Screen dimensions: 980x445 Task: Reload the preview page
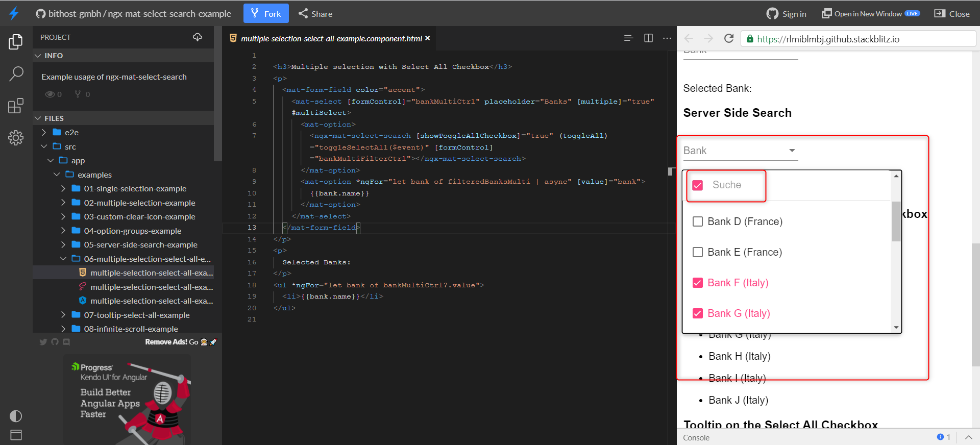click(x=729, y=38)
